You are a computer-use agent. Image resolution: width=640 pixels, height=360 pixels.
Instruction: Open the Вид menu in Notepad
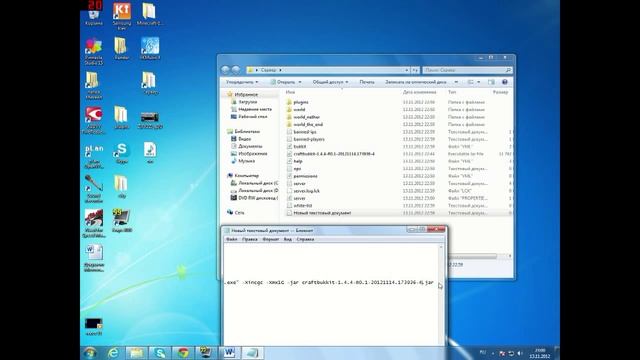(x=288, y=239)
